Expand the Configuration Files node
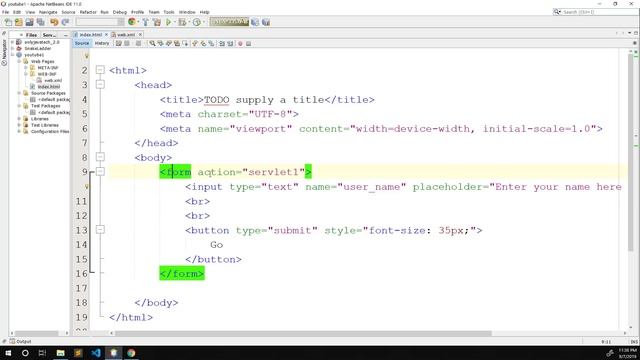The image size is (640, 360). 19,131
